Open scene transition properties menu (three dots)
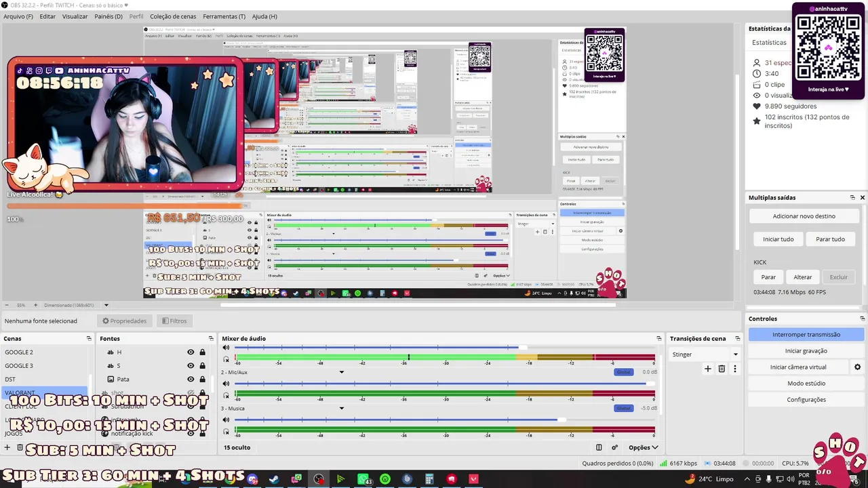The width and height of the screenshot is (868, 488). tap(734, 369)
